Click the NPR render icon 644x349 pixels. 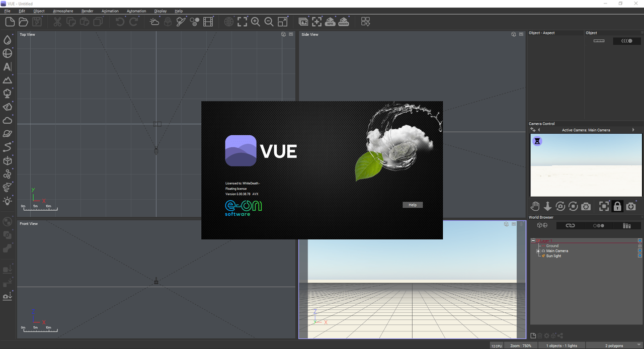(330, 22)
